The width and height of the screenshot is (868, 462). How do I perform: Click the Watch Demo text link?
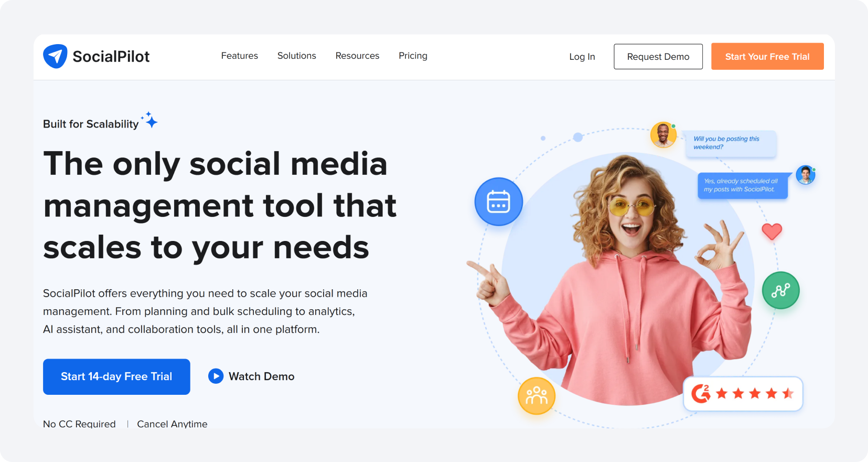tap(262, 376)
